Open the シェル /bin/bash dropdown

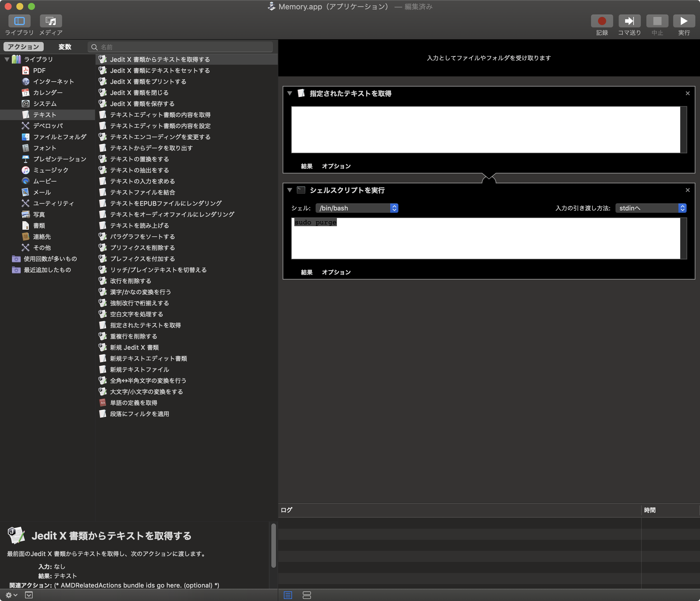point(357,208)
